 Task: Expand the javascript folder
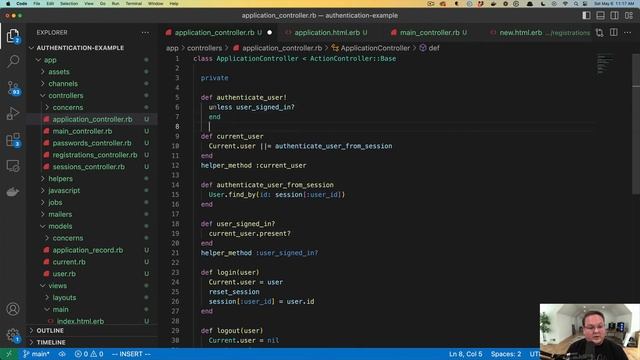pyautogui.click(x=64, y=191)
